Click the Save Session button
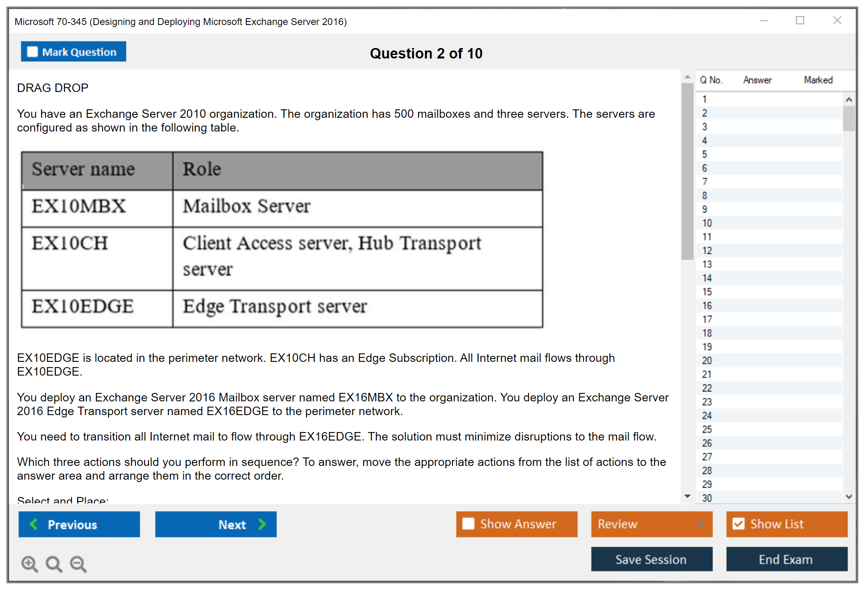 coord(651,559)
